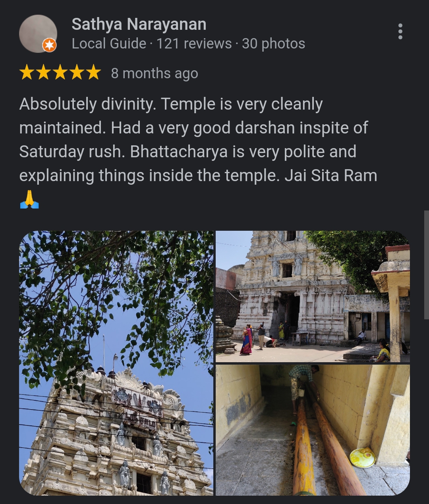Open the temple entrance courtyard photo
429x504 pixels.
click(x=313, y=296)
